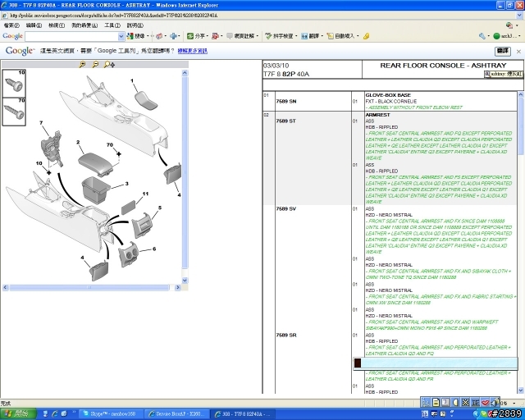Switch to Skype taskbar window
The height and width of the screenshot is (420, 525).
pyautogui.click(x=112, y=414)
